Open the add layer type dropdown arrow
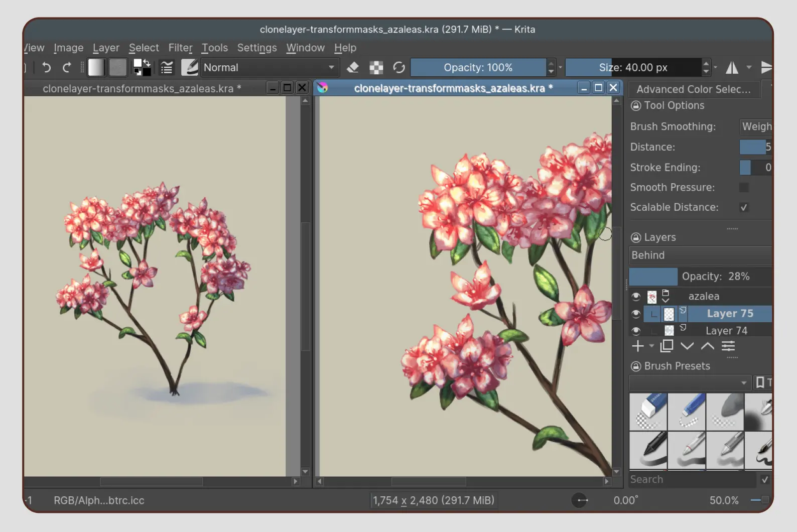 tap(651, 346)
